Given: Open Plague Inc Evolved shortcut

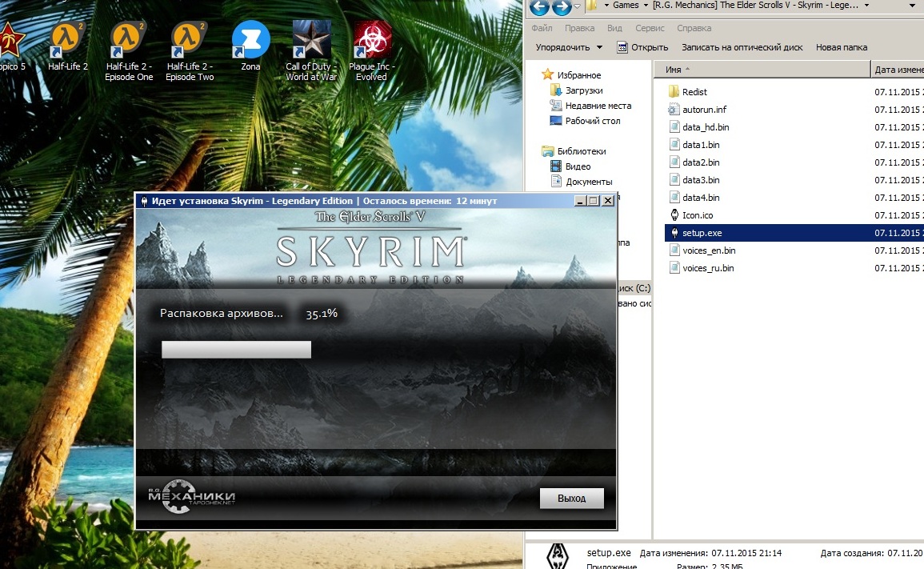Looking at the screenshot, I should coord(371,50).
